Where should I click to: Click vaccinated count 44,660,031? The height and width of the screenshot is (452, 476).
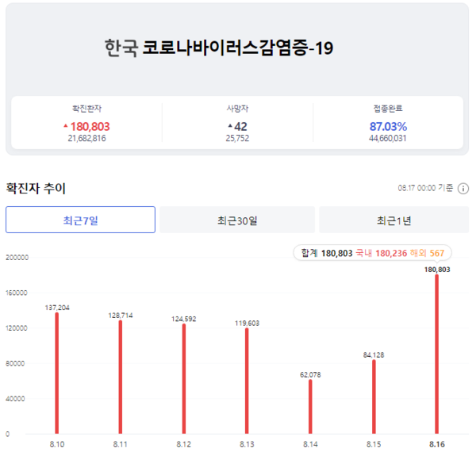[388, 138]
